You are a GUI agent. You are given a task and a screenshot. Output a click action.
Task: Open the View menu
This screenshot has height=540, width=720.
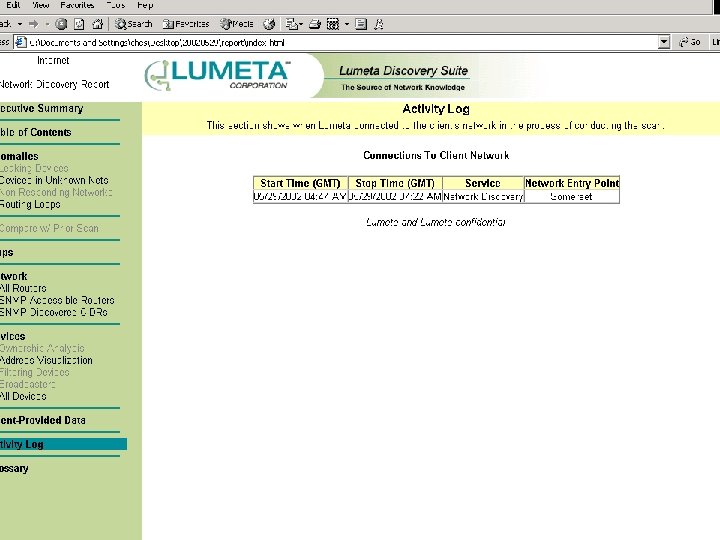[x=41, y=5]
